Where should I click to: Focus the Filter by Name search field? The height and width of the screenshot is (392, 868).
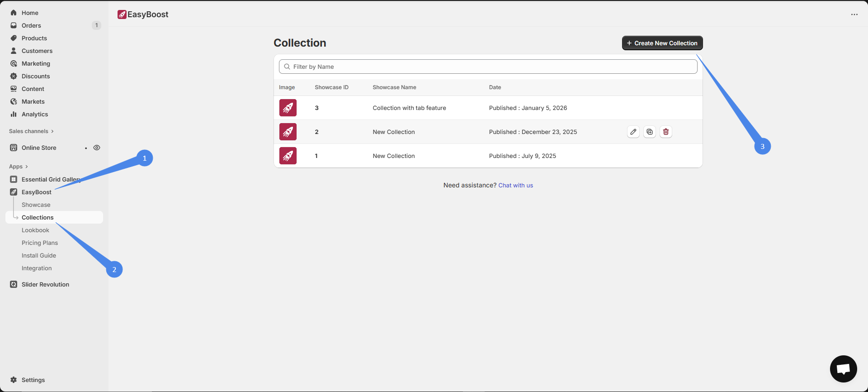[488, 67]
